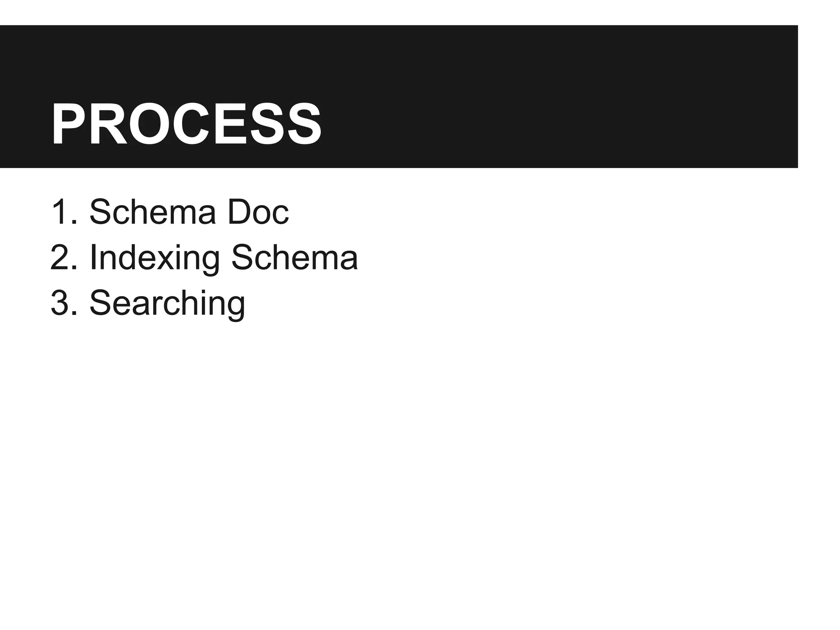Select the list number "3."
840x630 pixels.
pos(64,303)
